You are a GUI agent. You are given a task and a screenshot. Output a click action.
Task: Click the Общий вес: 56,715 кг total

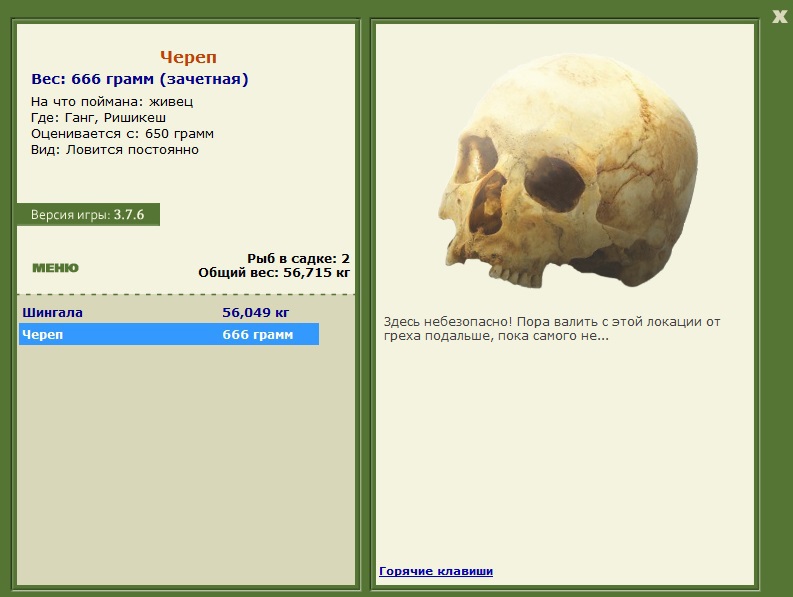point(274,273)
